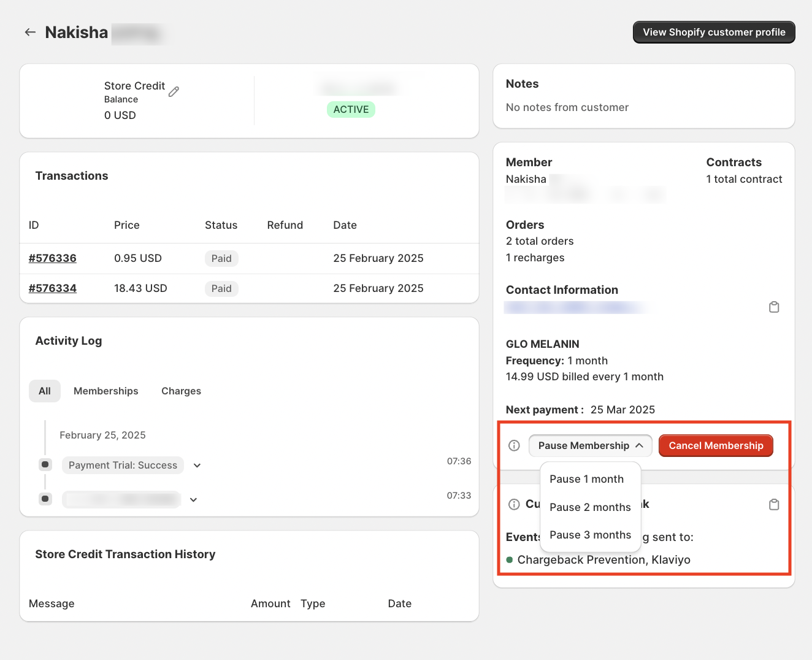Switch to Memberships activity tab
812x660 pixels.
pos(105,391)
